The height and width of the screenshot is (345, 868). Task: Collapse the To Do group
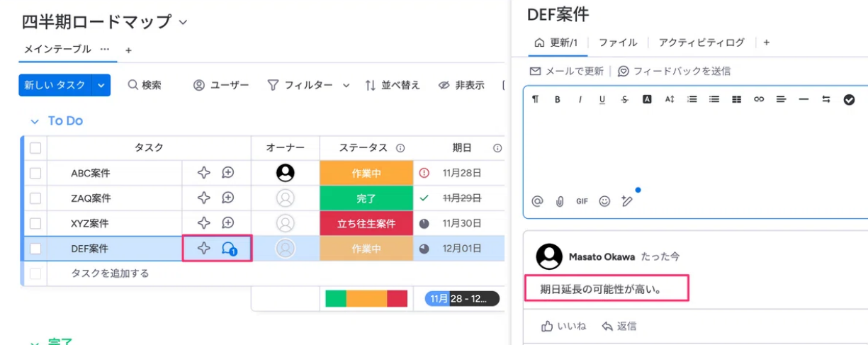34,121
